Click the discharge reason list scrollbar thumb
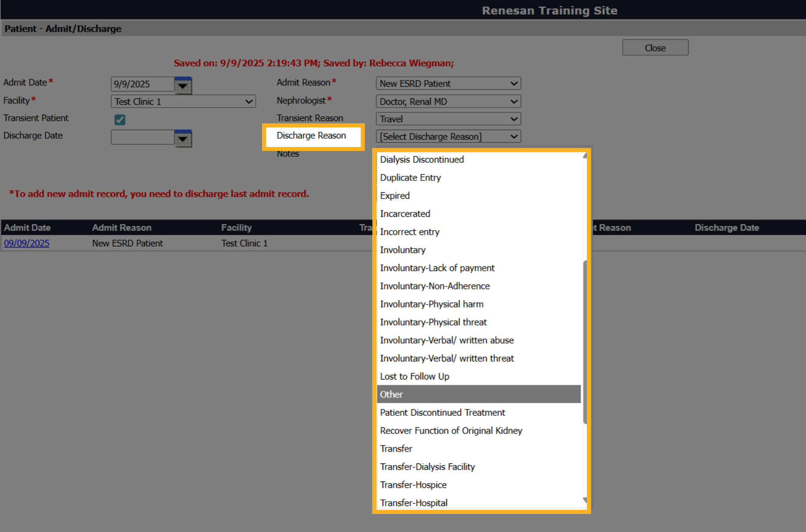 coord(585,342)
